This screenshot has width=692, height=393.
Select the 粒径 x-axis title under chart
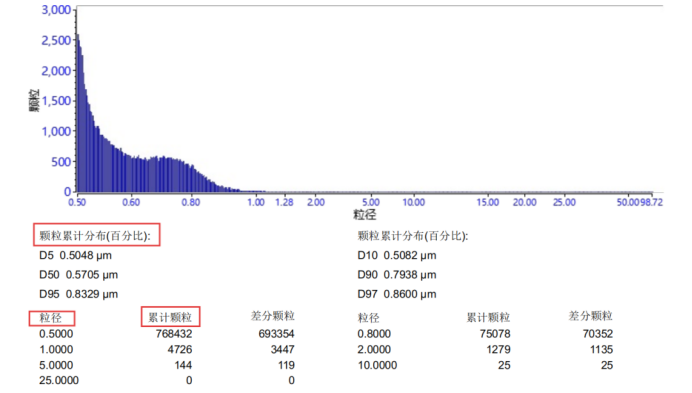(365, 215)
